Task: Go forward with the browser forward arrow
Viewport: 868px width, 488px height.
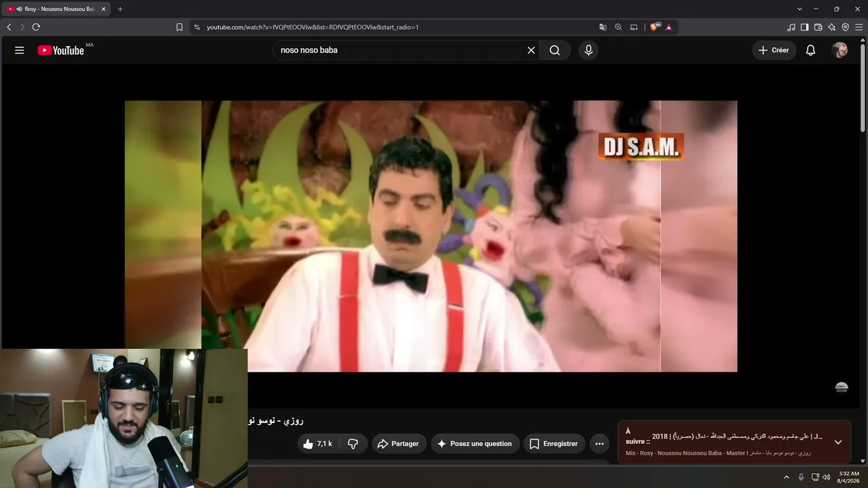Action: 22,27
